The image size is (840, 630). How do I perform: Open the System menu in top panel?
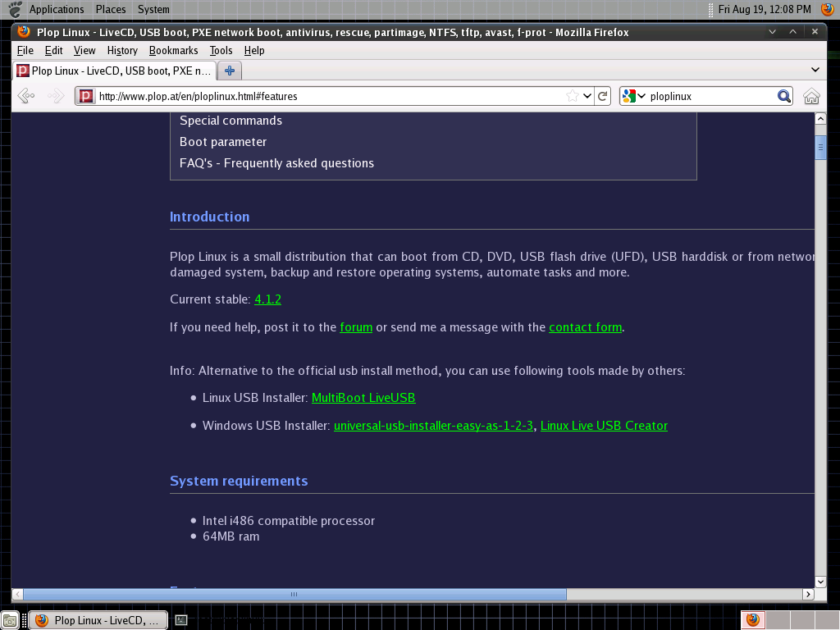(153, 9)
